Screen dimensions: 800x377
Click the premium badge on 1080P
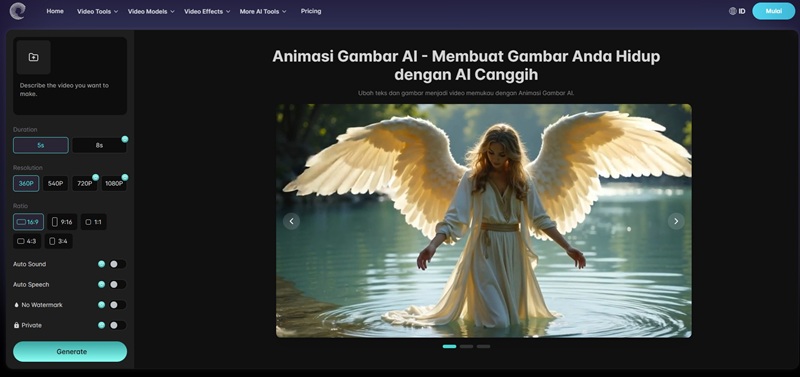125,177
